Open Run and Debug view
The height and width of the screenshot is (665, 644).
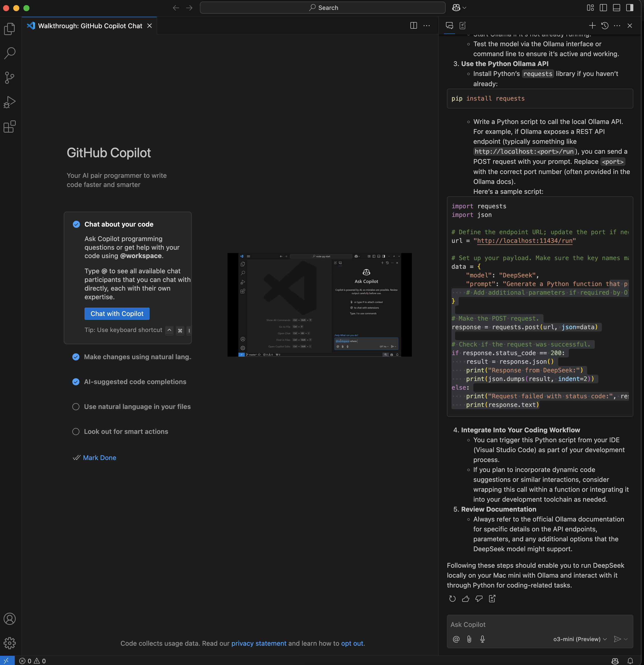[9, 102]
